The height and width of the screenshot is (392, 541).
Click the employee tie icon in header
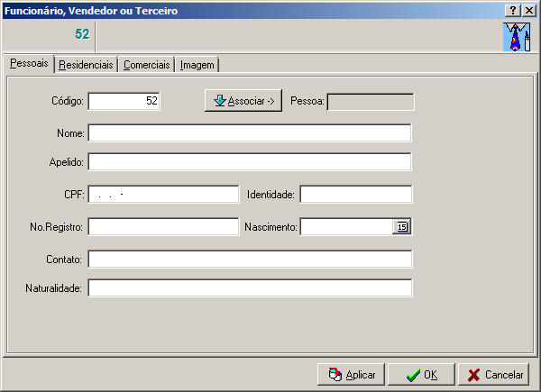pos(515,36)
